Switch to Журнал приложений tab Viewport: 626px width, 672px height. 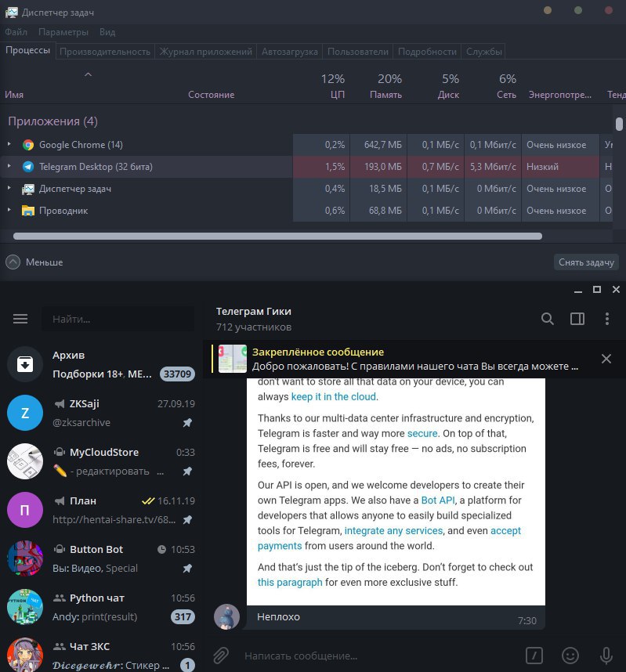(206, 52)
